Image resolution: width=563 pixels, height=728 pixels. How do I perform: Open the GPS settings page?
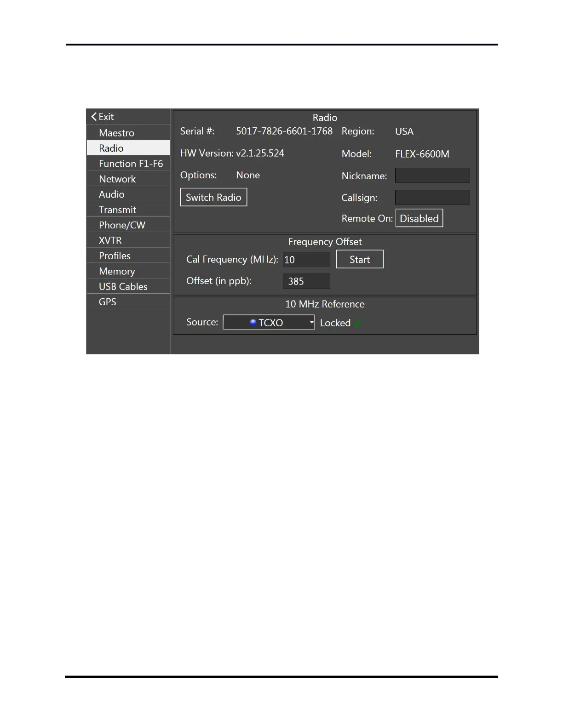pos(128,302)
